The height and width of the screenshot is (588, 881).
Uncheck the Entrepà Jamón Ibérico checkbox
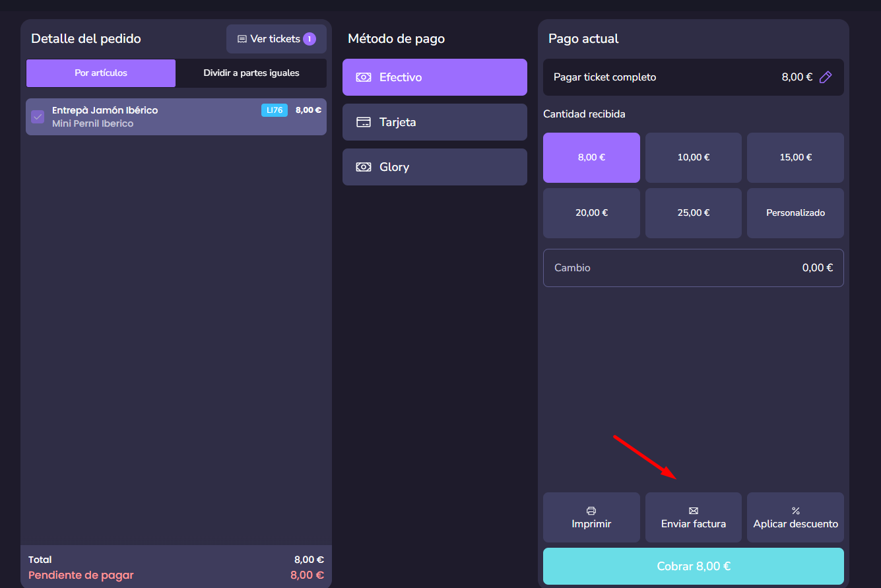pyautogui.click(x=38, y=117)
